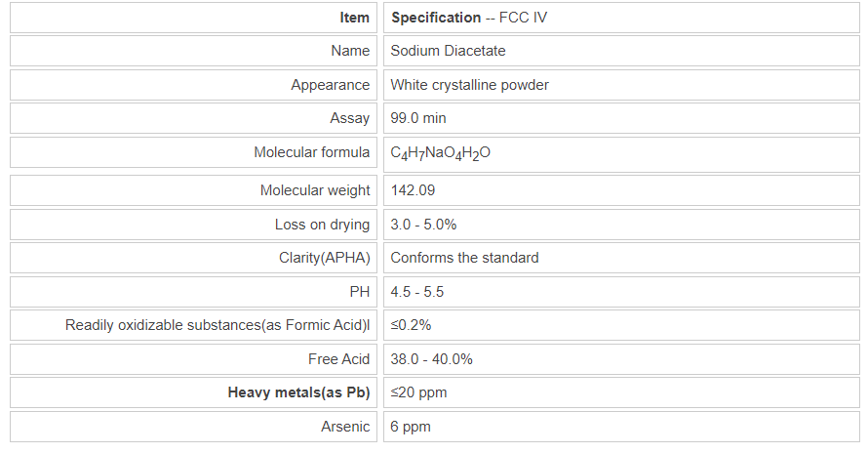Click the 3.0 - 5.0% value
Screen dimensions: 868x453
pos(423,225)
